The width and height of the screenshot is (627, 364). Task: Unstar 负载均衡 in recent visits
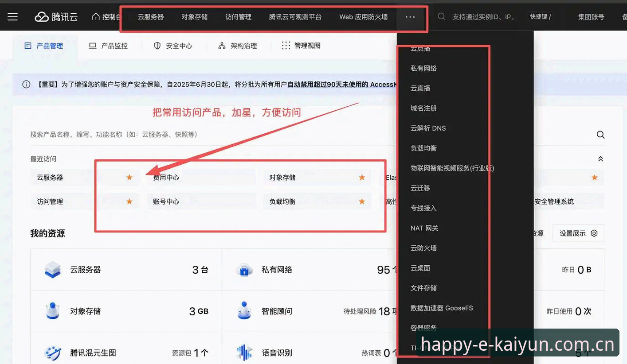362,201
